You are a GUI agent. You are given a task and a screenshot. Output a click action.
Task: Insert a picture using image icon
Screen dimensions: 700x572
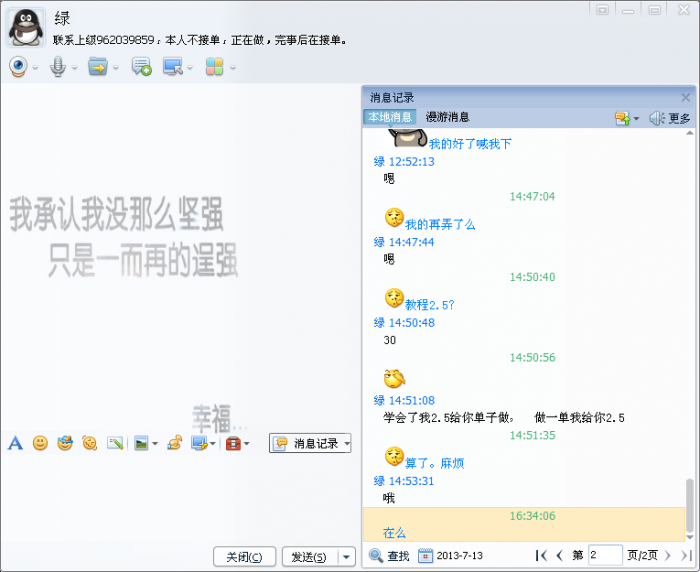141,443
